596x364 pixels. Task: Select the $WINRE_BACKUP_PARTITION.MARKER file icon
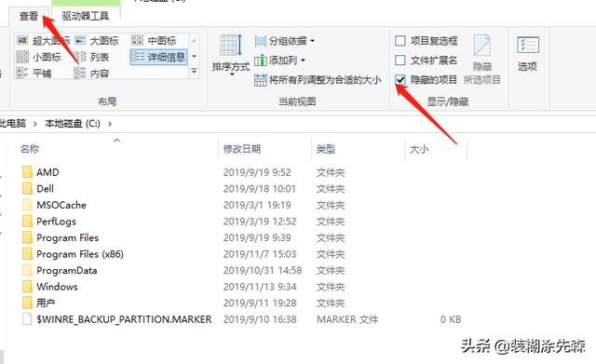point(27,319)
